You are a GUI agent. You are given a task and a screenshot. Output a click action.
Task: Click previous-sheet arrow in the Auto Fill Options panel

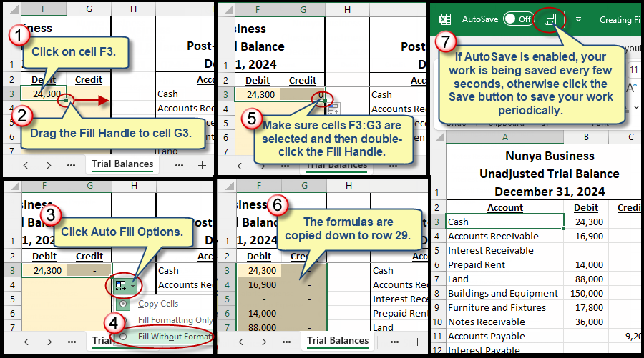click(26, 342)
